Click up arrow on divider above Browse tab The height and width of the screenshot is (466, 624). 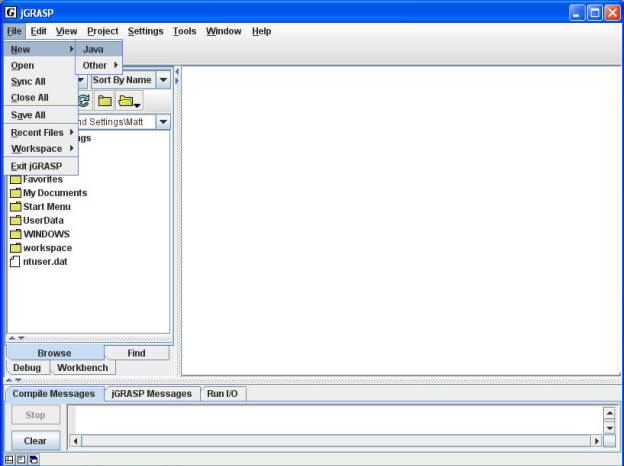[12, 339]
